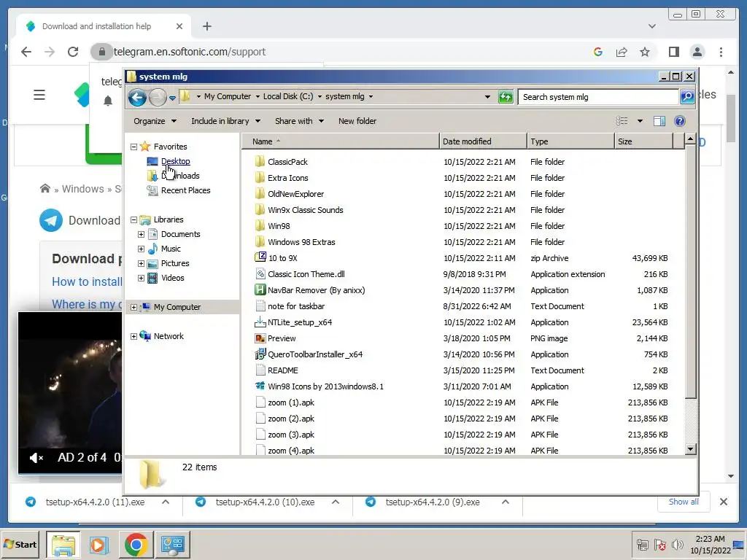Select the Download and installation help tab
Image resolution: width=747 pixels, height=560 pixels.
tap(104, 27)
